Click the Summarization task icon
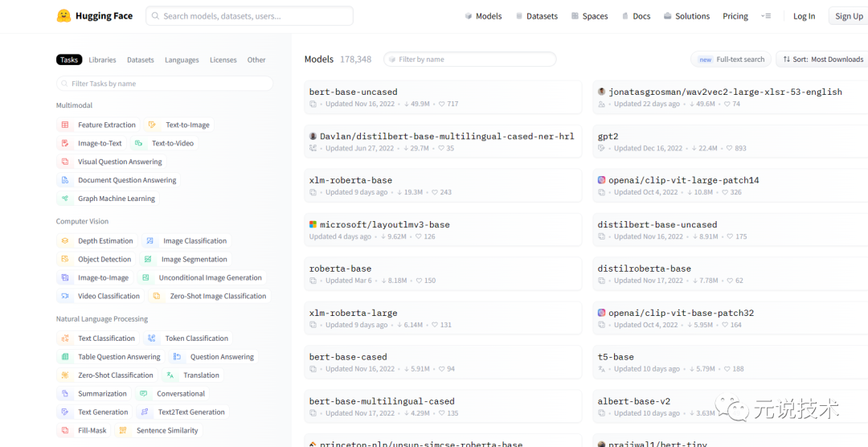 (65, 394)
